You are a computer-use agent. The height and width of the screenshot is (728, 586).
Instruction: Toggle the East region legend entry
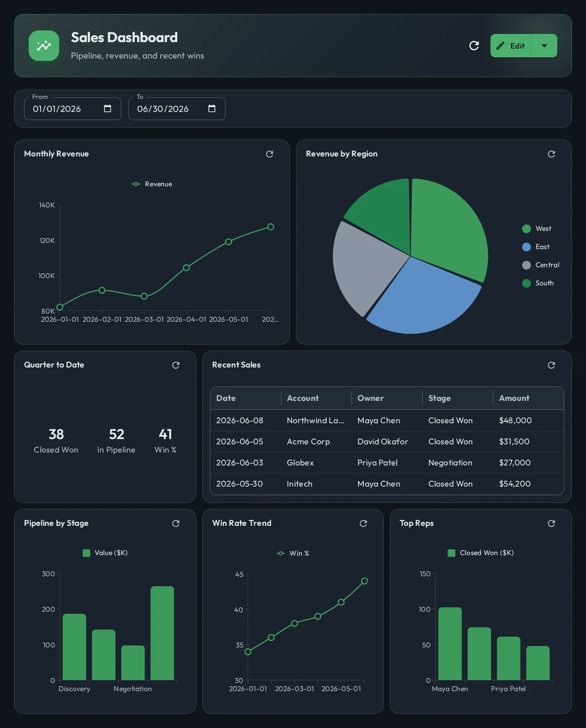pos(536,247)
